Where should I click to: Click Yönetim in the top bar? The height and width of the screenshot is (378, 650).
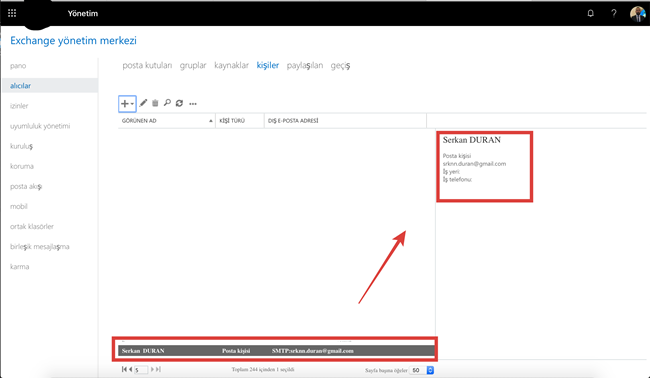[83, 13]
